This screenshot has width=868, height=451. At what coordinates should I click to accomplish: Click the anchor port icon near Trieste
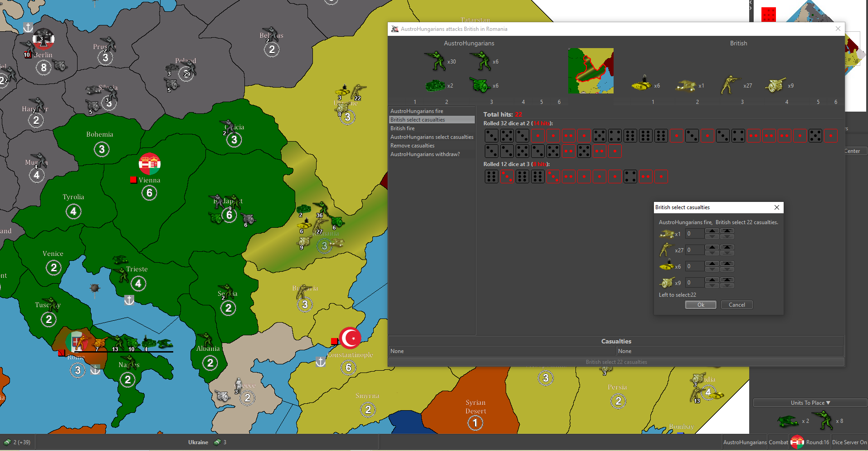pos(129,300)
